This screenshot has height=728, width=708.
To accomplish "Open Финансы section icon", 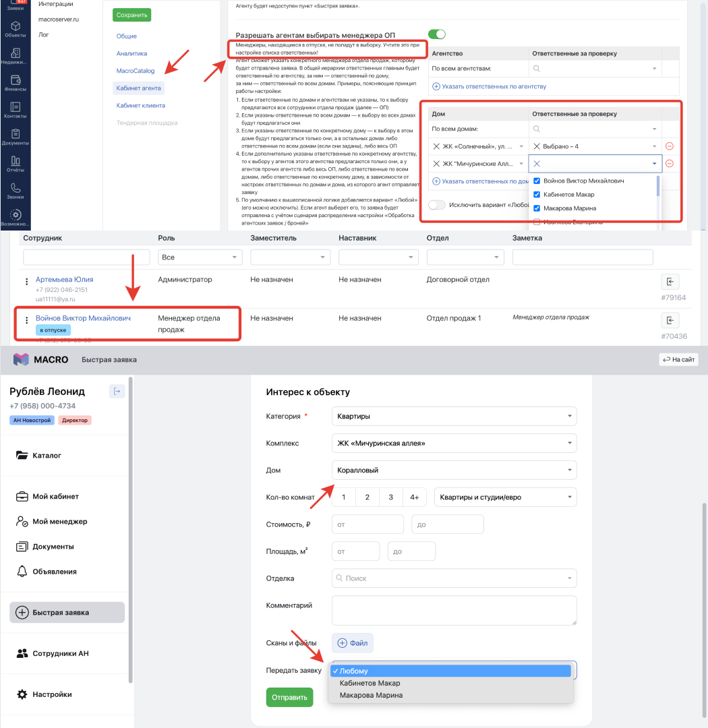I will 15,83.
